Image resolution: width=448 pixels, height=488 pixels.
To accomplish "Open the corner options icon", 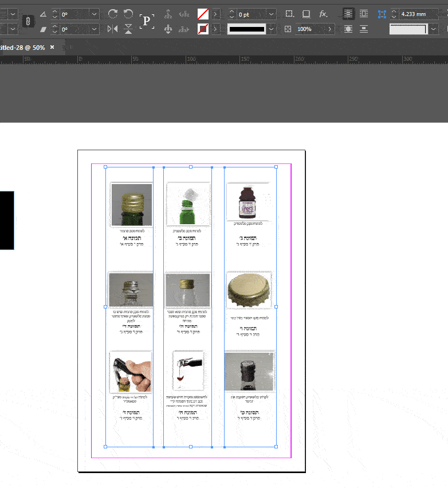I will pyautogui.click(x=290, y=14).
